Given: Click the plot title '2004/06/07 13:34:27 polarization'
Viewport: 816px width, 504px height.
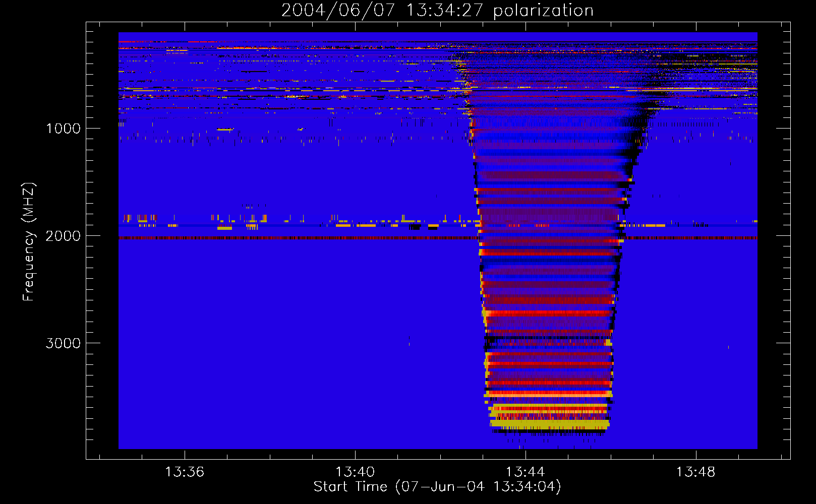Looking at the screenshot, I should coord(437,11).
